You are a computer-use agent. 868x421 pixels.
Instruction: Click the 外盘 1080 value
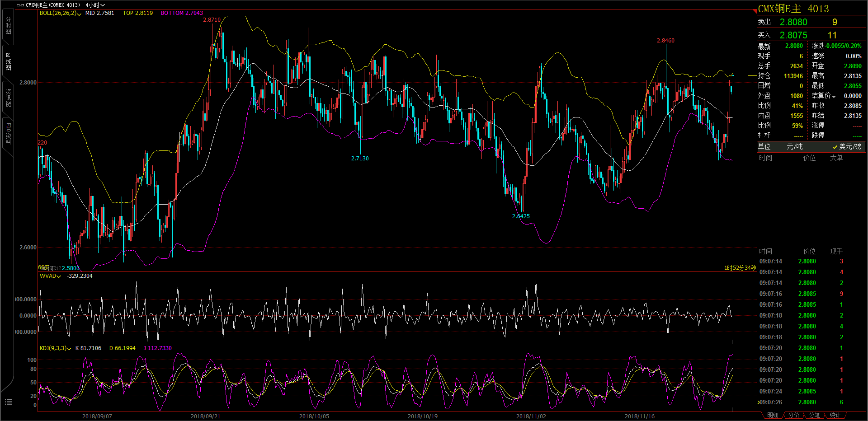point(797,96)
